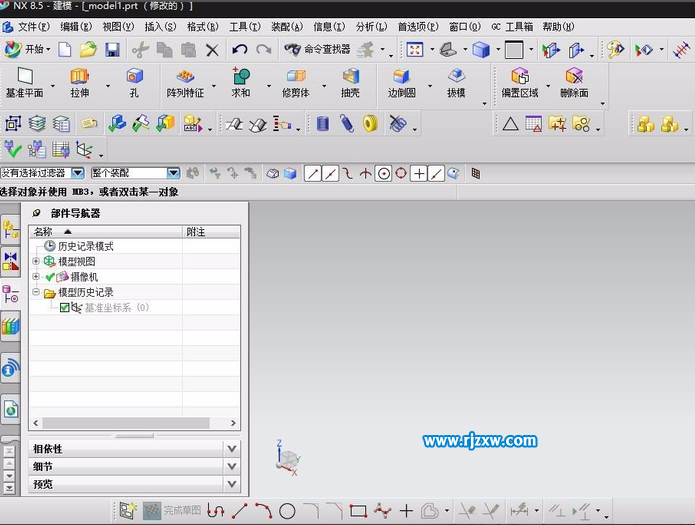Image resolution: width=695 pixels, height=525 pixels.
Task: Select the 边倒圆 edge blend tool
Action: point(402,83)
